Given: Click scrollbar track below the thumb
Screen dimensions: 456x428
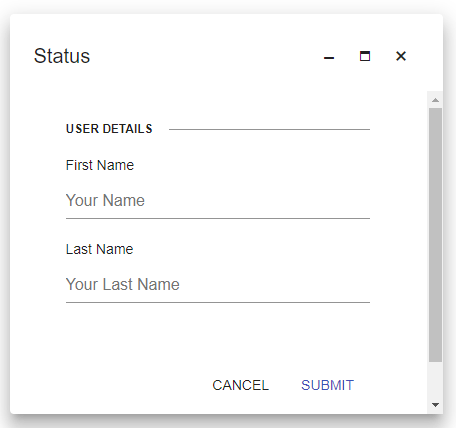Looking at the screenshot, I should pyautogui.click(x=435, y=379).
